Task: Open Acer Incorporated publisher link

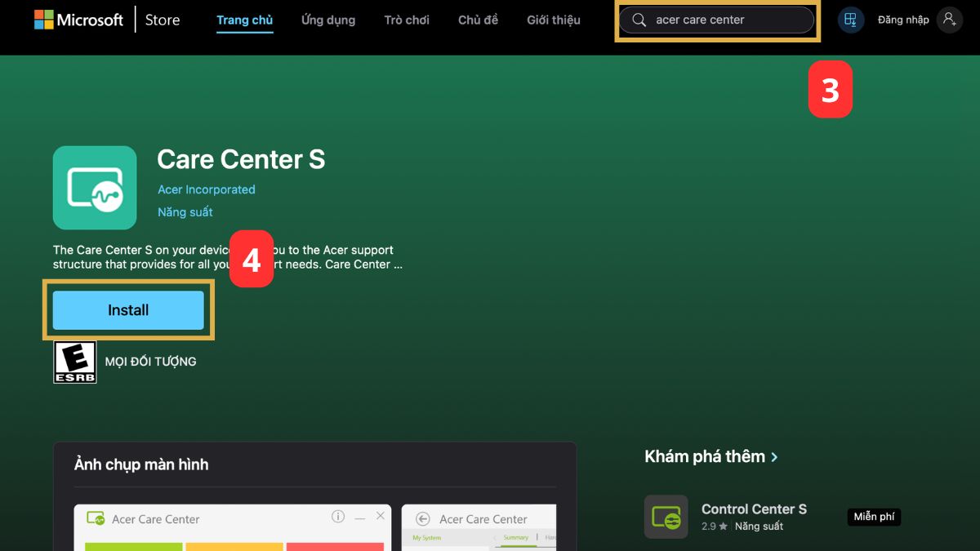Action: (207, 189)
